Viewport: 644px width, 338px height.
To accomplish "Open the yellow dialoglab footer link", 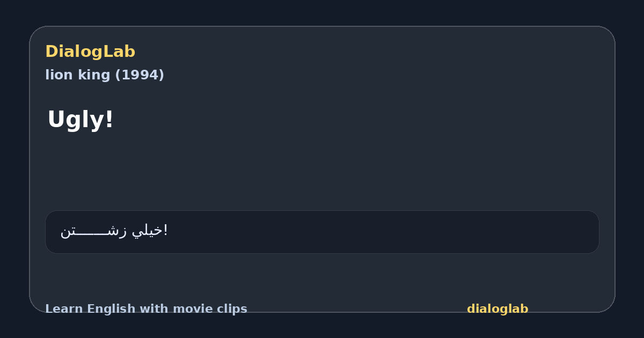I will [x=497, y=309].
